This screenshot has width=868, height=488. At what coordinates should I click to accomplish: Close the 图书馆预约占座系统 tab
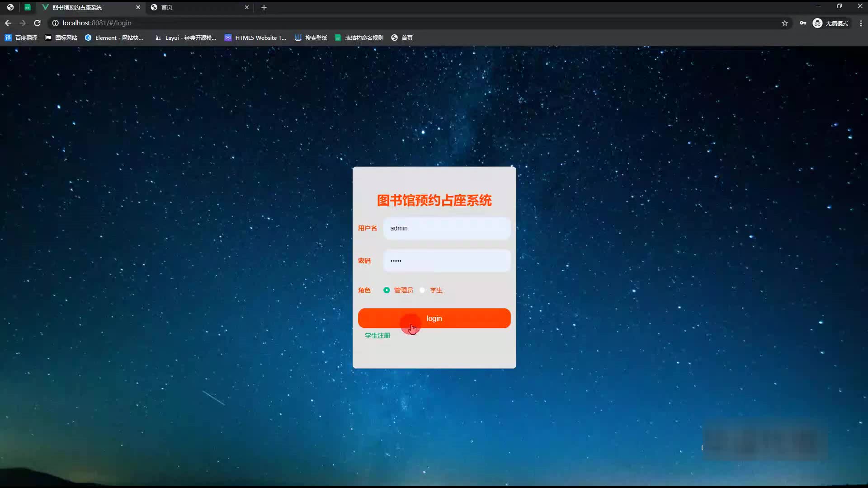138,7
